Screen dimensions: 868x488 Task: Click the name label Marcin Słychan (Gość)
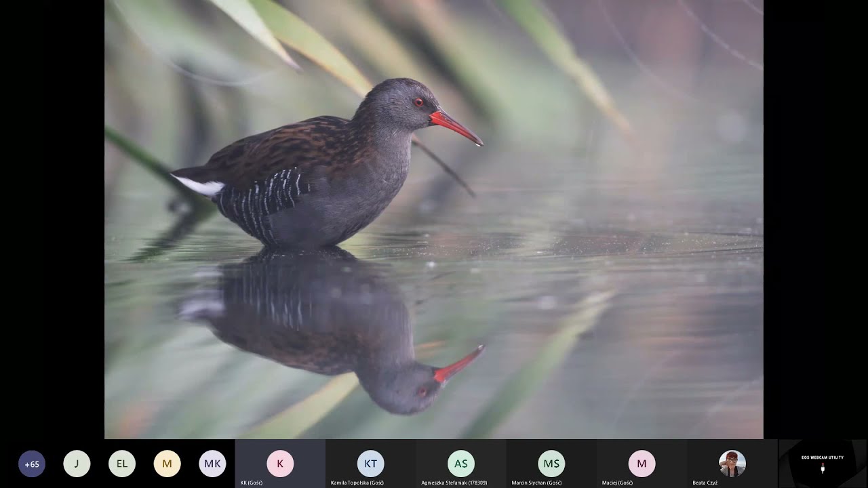click(x=536, y=483)
